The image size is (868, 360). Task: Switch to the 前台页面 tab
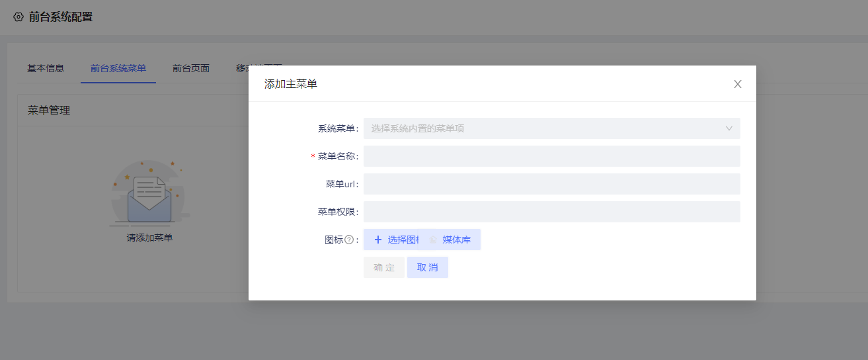[191, 68]
